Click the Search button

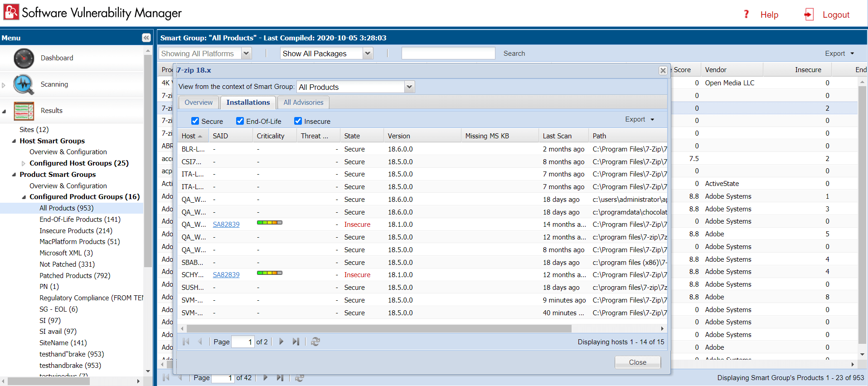pyautogui.click(x=514, y=54)
